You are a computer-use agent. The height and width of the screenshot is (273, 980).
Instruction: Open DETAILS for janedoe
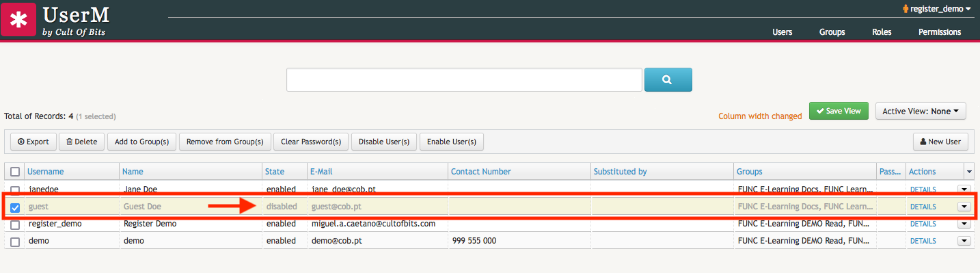[923, 190]
